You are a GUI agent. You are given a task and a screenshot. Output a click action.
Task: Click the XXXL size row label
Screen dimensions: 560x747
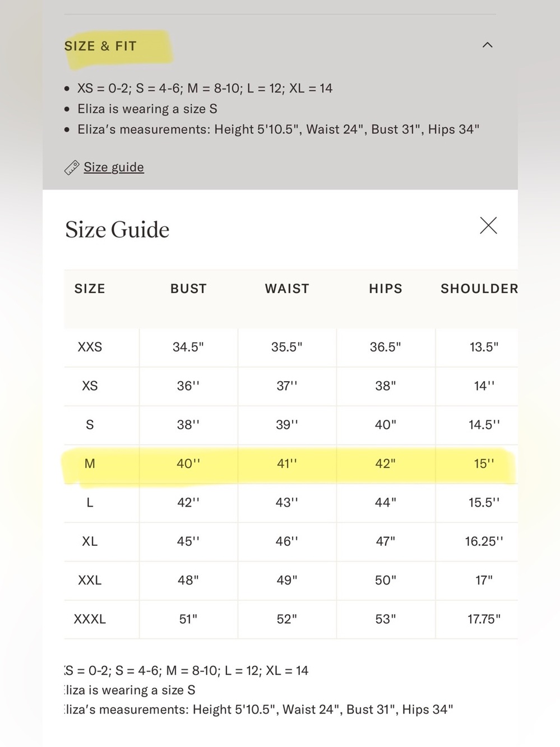90,619
